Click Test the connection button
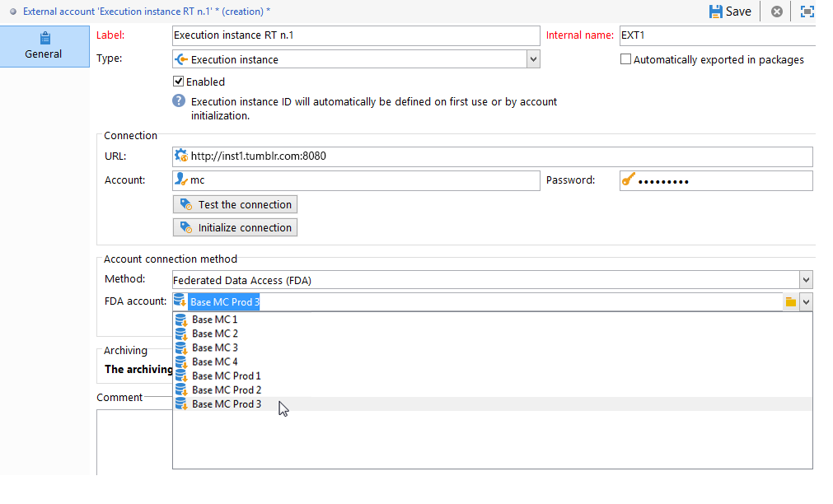 click(x=235, y=204)
